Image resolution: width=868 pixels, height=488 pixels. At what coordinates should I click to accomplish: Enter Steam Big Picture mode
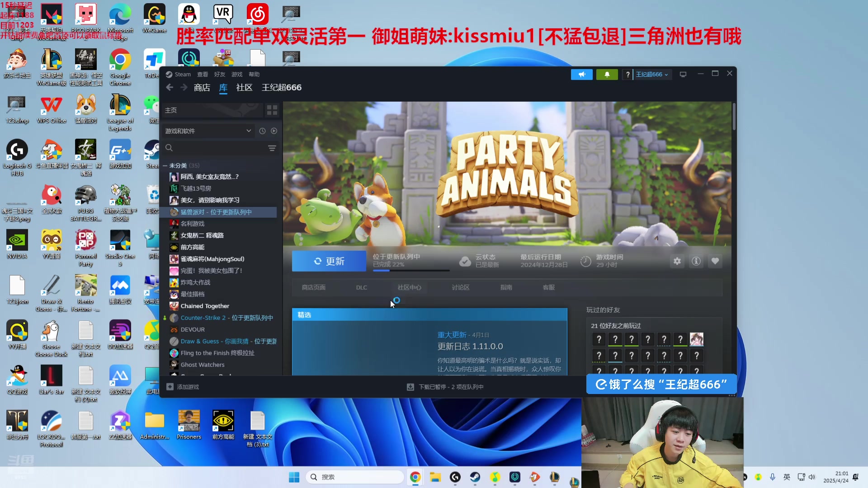click(x=683, y=75)
